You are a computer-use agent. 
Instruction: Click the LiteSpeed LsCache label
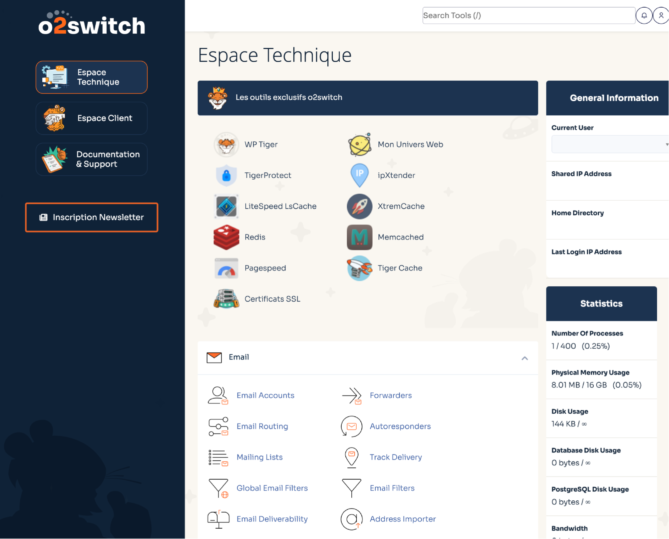[280, 206]
